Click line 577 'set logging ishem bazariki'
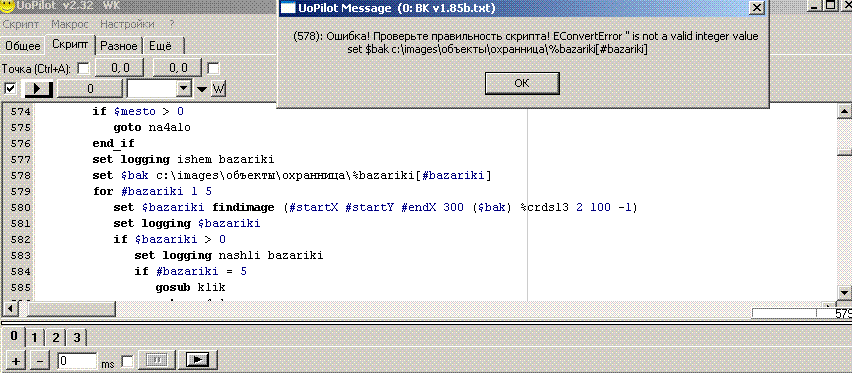 (183, 160)
